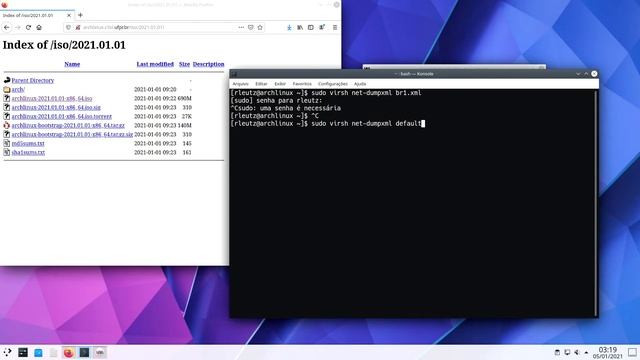Close the Index of /iso tab

coord(69,15)
